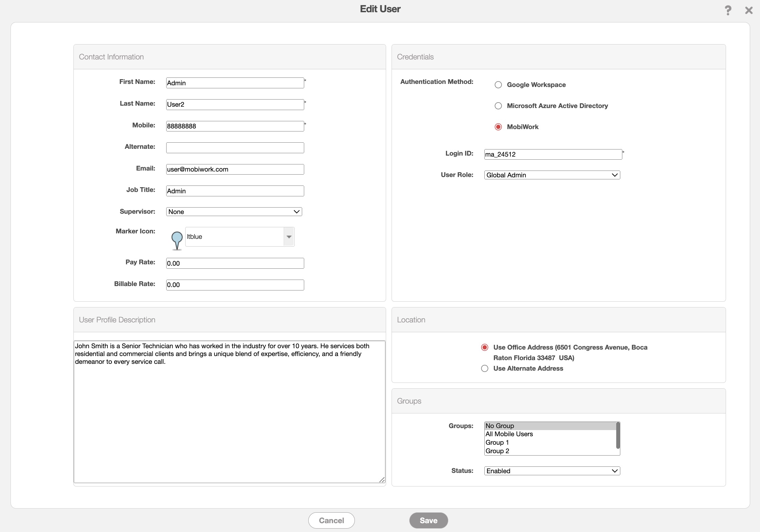This screenshot has height=532, width=760.
Task: Click the Login ID input field
Action: coord(553,155)
